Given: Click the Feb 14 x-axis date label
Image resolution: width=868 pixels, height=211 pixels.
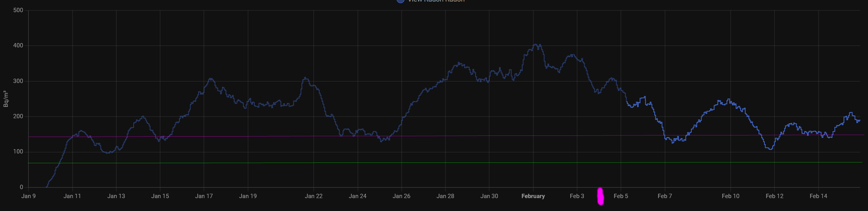Looking at the screenshot, I should (818, 196).
